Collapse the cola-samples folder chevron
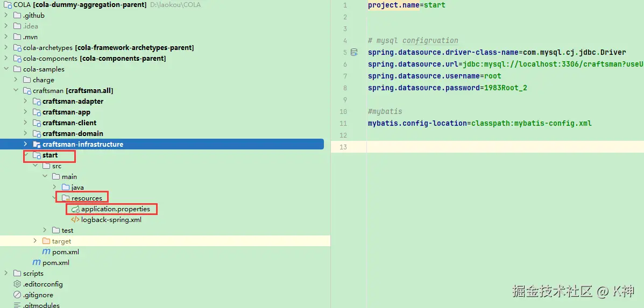Screen dimensions: 644x308 pos(5,69)
